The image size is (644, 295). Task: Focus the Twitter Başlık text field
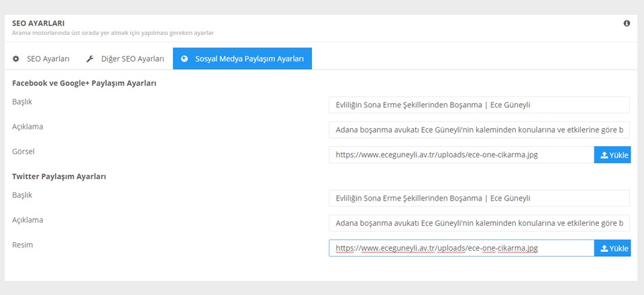[479, 198]
